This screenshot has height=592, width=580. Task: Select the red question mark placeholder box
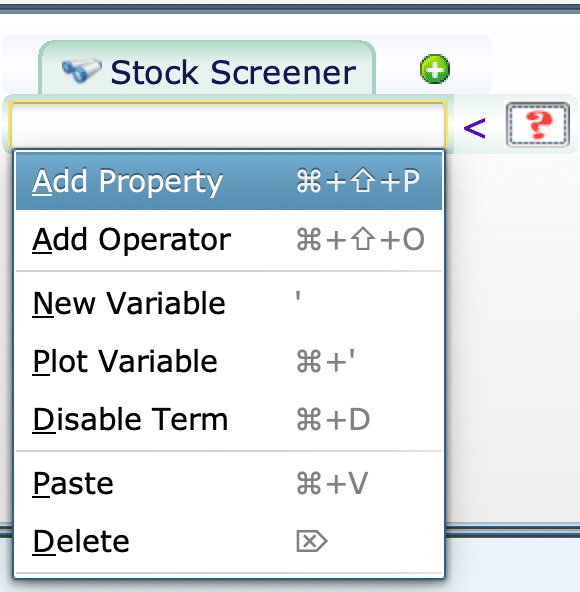(x=537, y=125)
